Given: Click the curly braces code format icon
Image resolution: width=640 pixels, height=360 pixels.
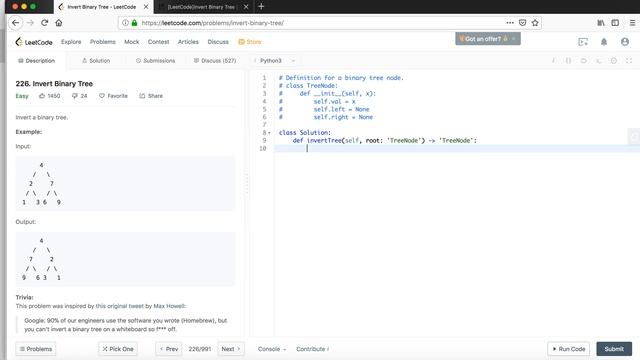Looking at the screenshot, I should [x=568, y=61].
